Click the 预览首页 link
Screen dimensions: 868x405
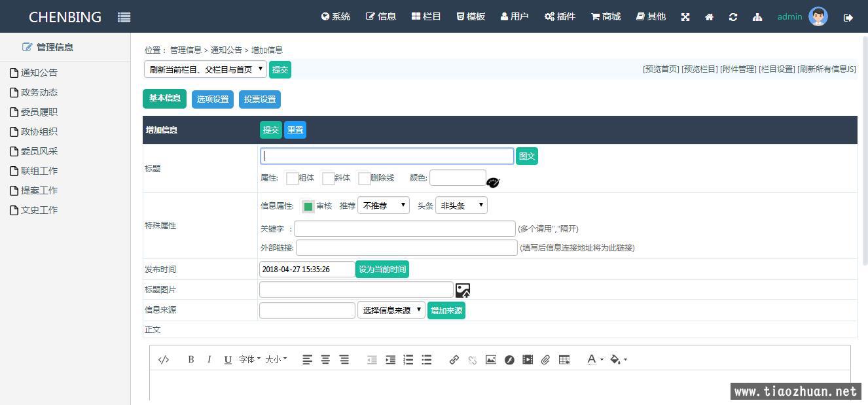(x=661, y=69)
